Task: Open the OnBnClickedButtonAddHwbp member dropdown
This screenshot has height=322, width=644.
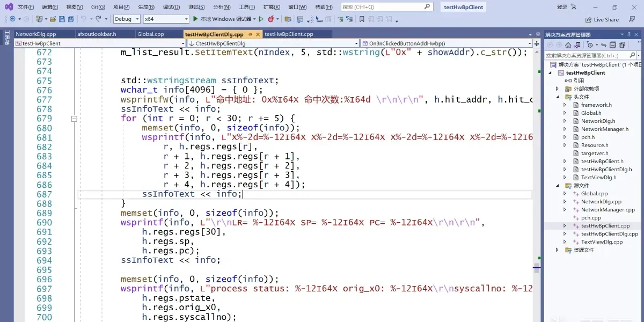Action: (447, 43)
